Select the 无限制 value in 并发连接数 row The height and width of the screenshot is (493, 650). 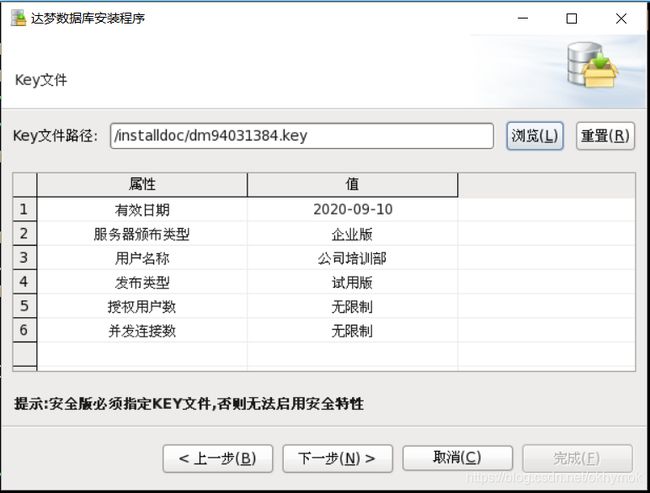point(352,330)
